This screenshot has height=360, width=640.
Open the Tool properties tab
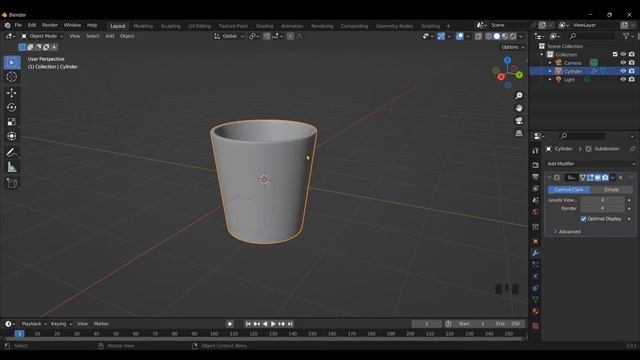(536, 151)
